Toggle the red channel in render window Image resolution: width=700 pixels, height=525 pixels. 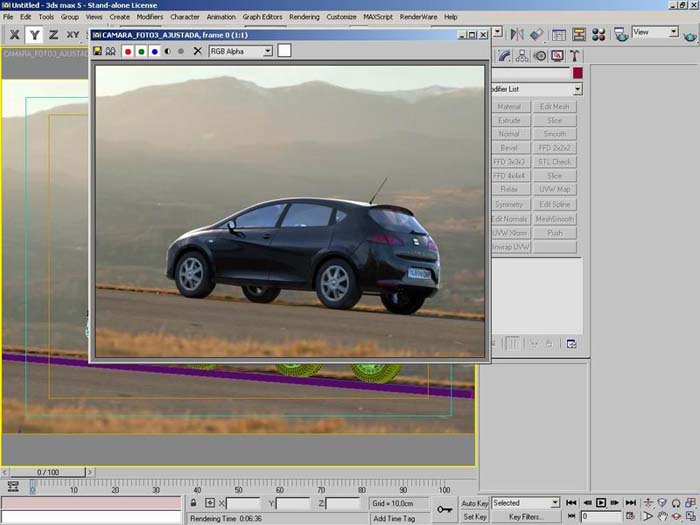click(x=127, y=51)
